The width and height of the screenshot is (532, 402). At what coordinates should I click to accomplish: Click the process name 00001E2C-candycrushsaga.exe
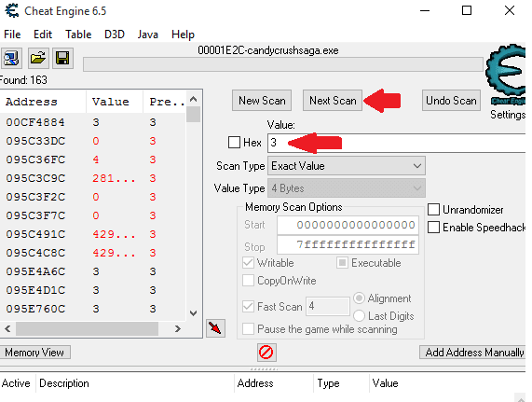click(x=268, y=50)
